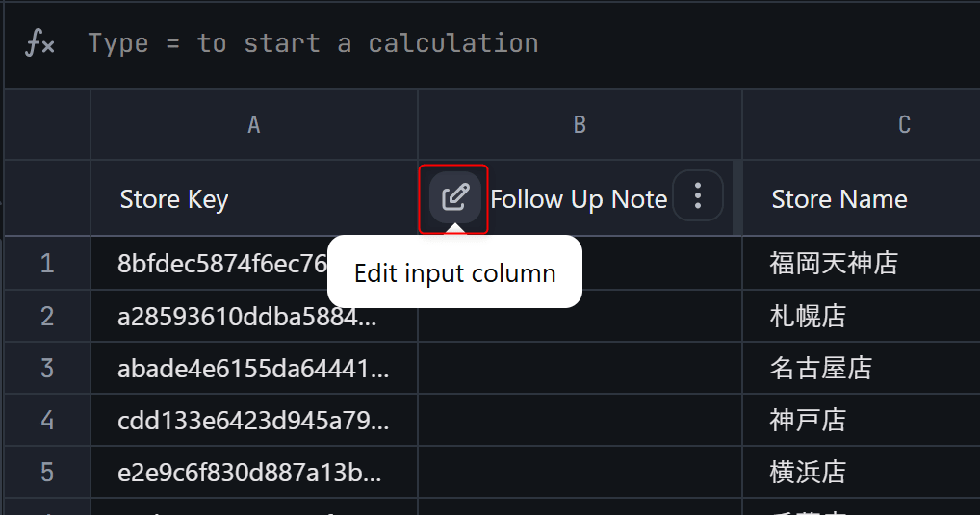The image size is (980, 515).
Task: Click the Edit input column pencil icon
Action: [x=455, y=198]
